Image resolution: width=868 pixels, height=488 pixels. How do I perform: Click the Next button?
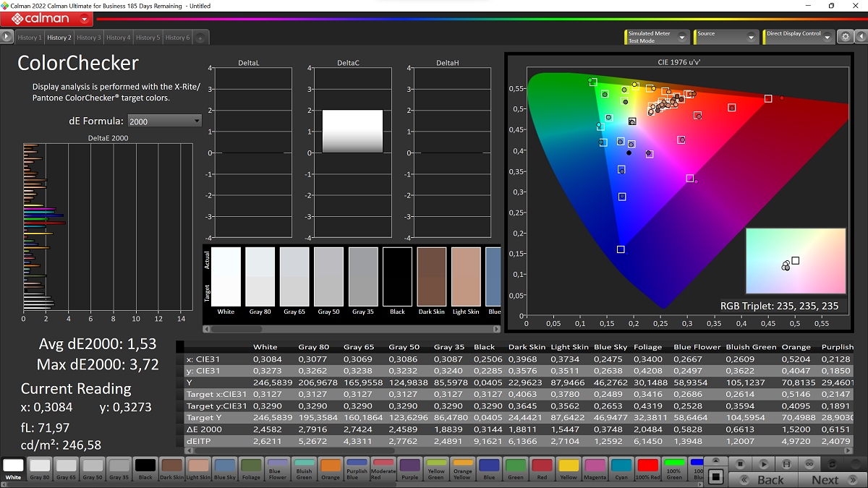coord(825,479)
